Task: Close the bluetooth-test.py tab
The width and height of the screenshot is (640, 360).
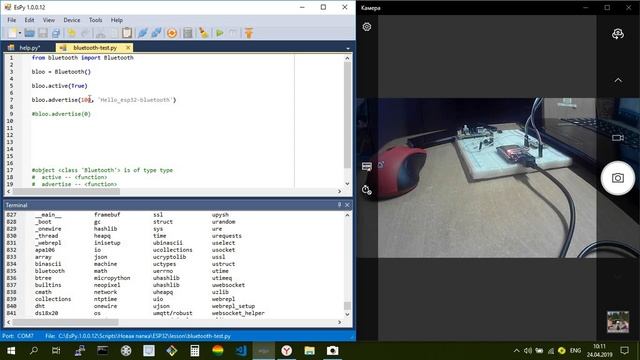Action: [128, 48]
